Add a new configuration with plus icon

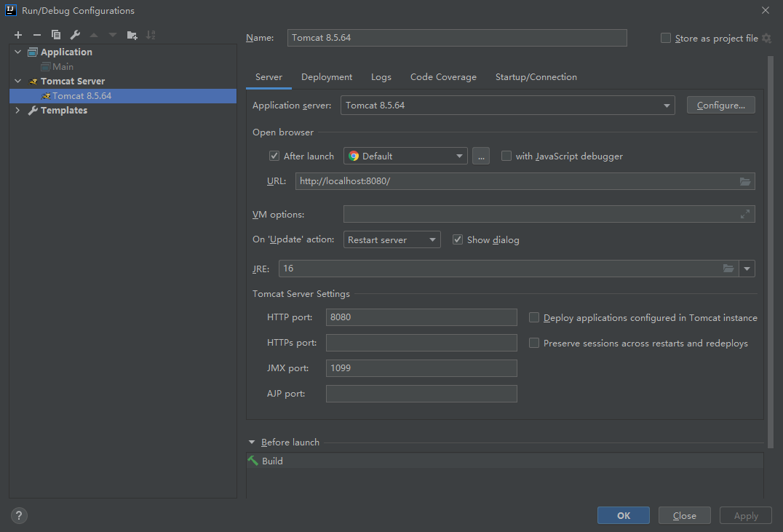18,35
